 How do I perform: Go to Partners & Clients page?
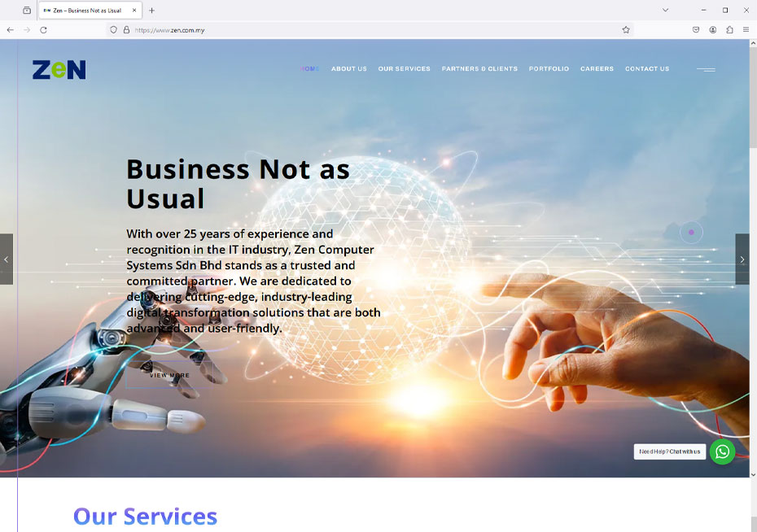click(x=479, y=69)
